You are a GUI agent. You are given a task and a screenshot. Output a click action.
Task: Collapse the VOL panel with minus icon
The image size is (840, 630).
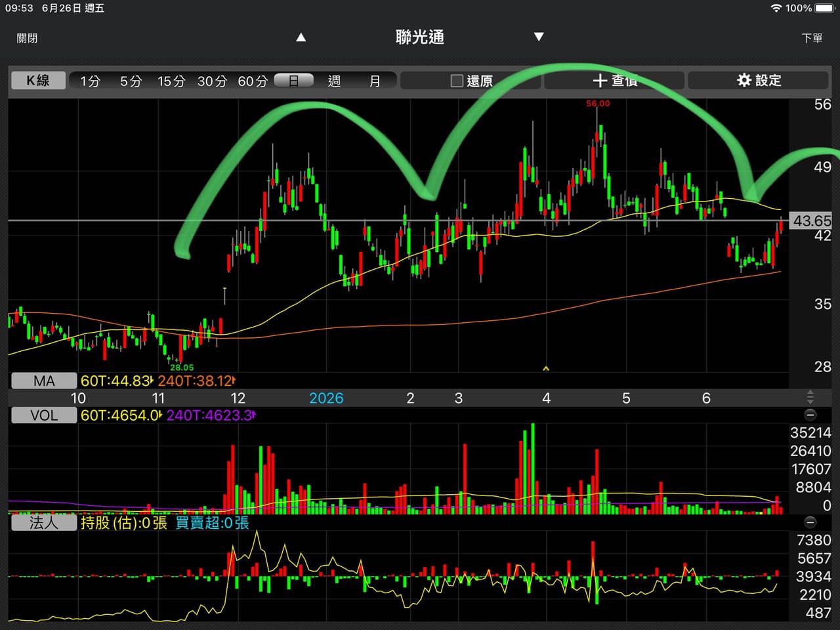coord(810,415)
